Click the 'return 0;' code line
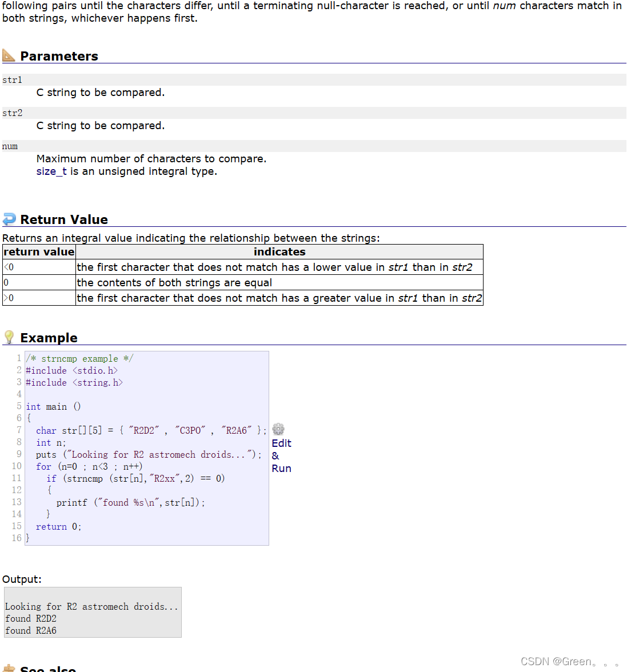 [x=59, y=527]
